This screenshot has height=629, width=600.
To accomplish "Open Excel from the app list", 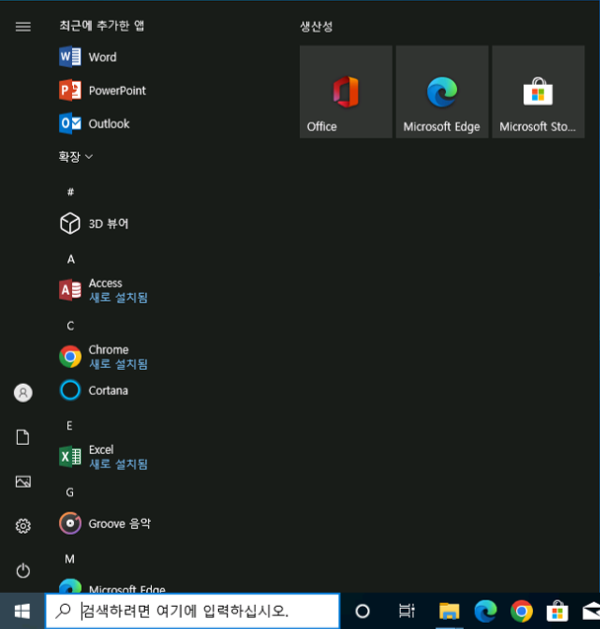I will tap(103, 457).
